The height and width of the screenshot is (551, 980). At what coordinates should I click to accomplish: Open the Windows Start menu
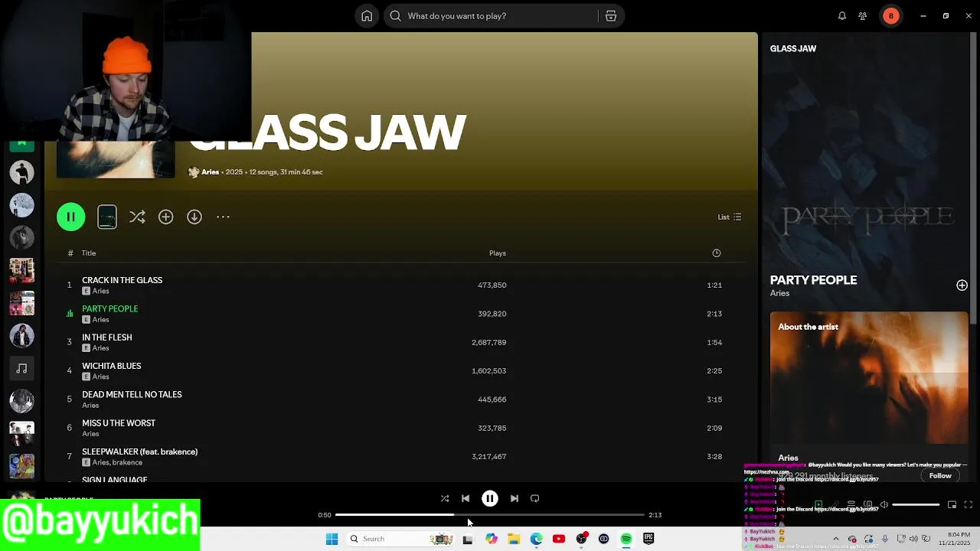click(332, 539)
